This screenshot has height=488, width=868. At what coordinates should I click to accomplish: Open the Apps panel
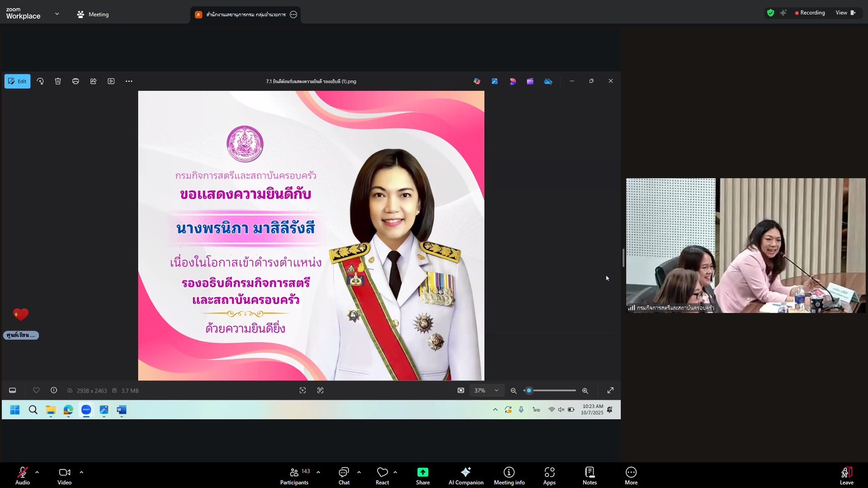[549, 476]
